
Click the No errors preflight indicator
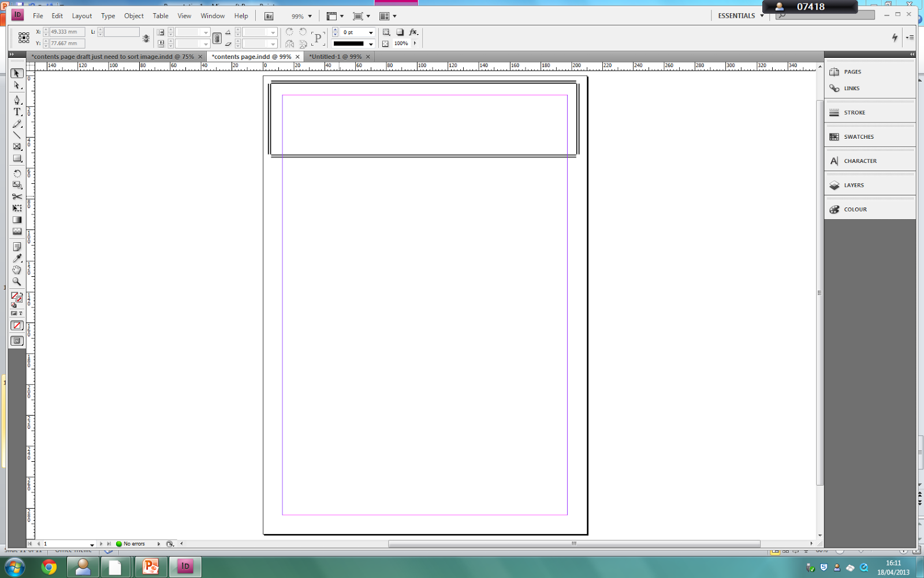(x=131, y=544)
